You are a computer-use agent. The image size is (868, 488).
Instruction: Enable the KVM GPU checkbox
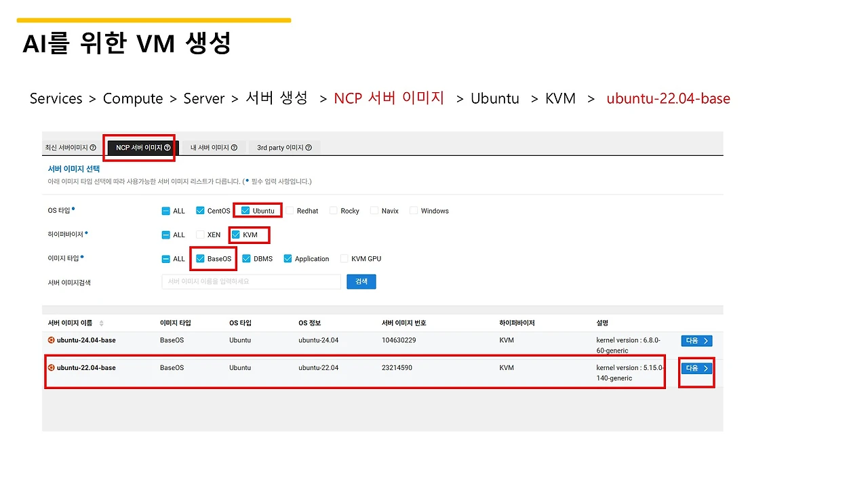point(344,258)
